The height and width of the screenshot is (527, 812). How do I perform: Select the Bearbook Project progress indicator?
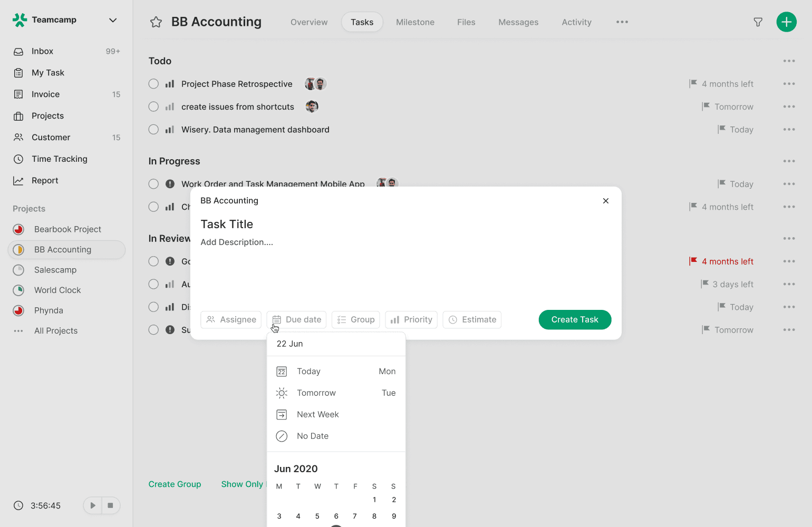[18, 229]
